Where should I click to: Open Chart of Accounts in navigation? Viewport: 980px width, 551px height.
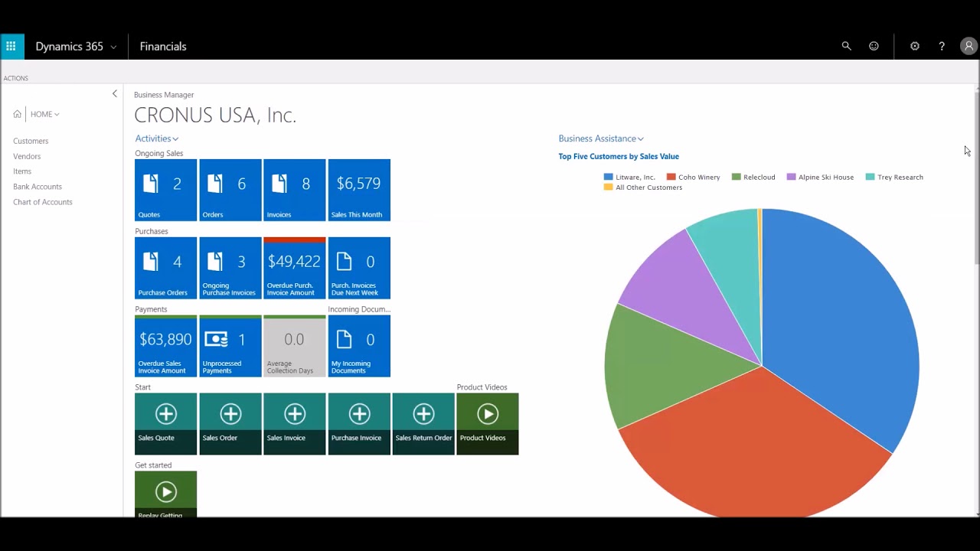pyautogui.click(x=43, y=202)
